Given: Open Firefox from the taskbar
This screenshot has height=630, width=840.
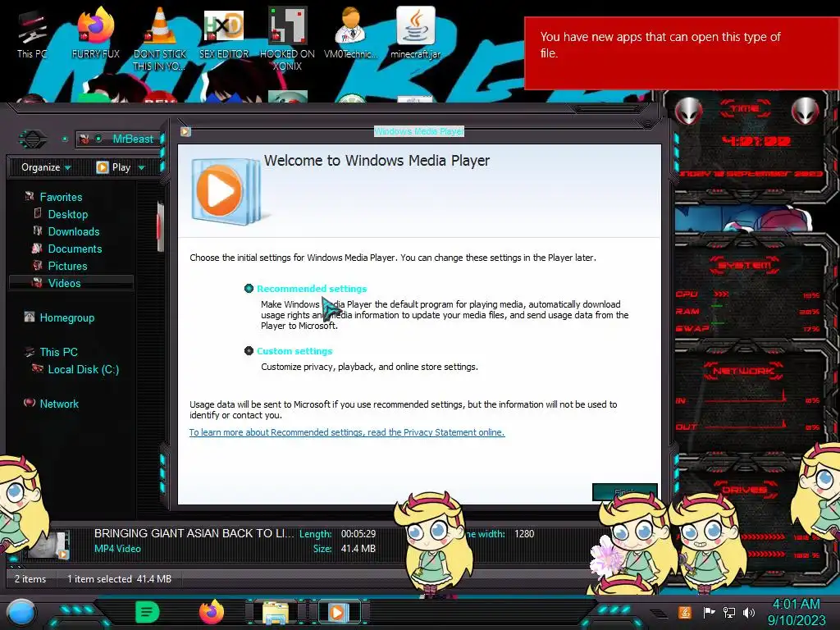Looking at the screenshot, I should (x=211, y=612).
